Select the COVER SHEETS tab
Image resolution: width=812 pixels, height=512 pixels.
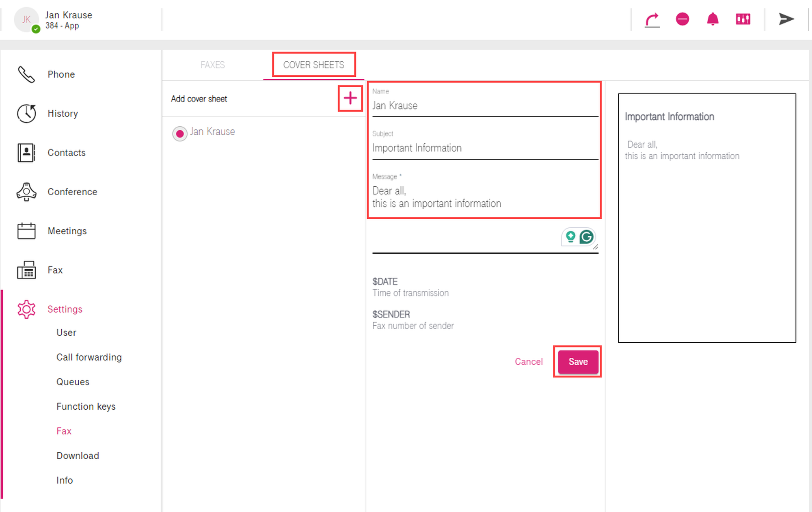(x=313, y=65)
